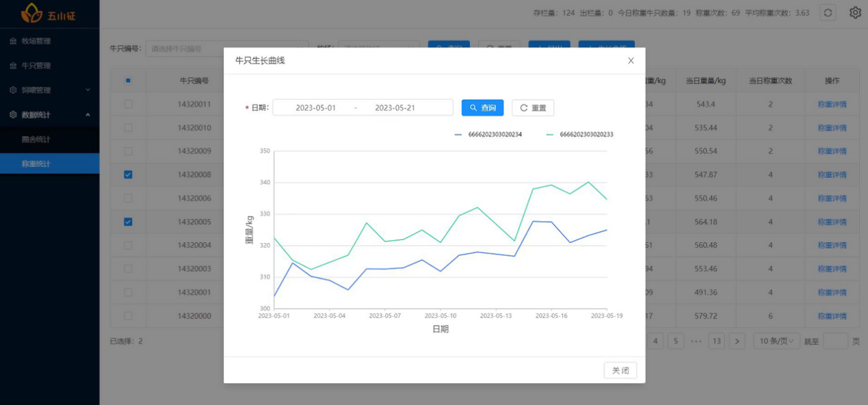Click the 饲喂管理 gear icon
Image resolution: width=868 pixels, height=405 pixels.
(x=12, y=89)
